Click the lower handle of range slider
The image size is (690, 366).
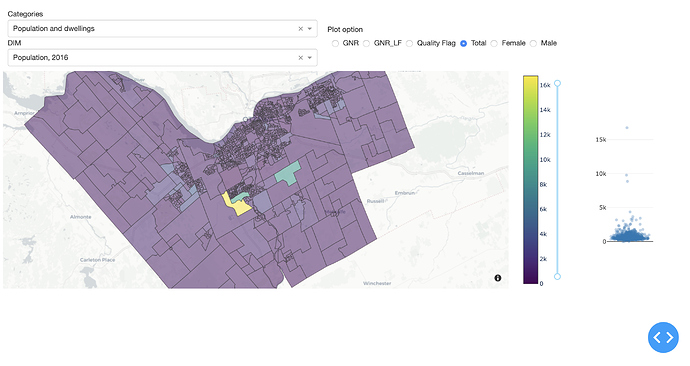558,276
